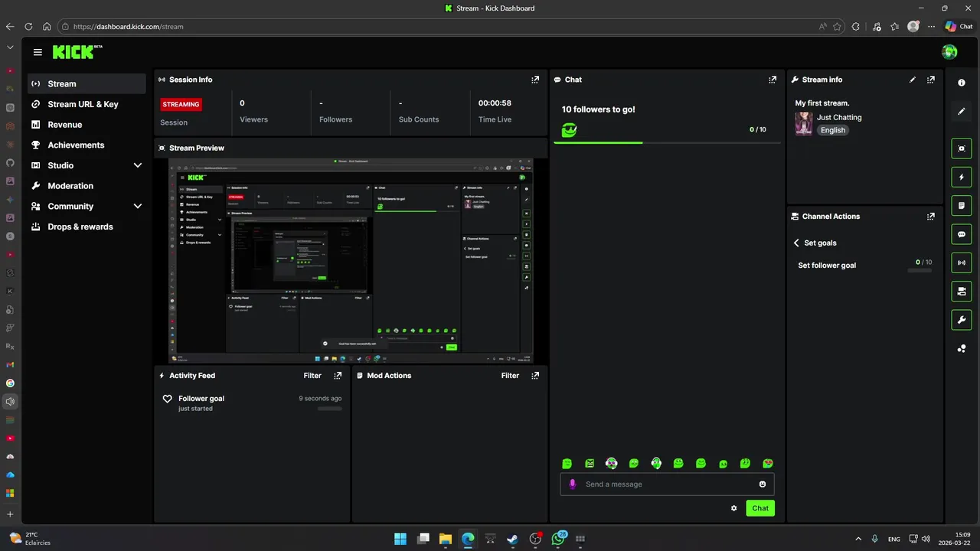Click the Set follower goal progress bar
Image resolution: width=980 pixels, height=551 pixels.
920,271
